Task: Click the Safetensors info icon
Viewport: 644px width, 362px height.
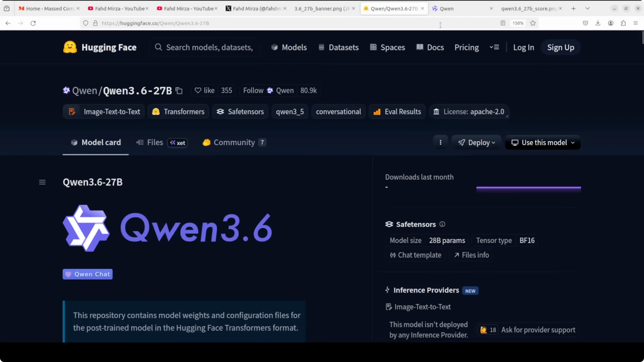Action: pyautogui.click(x=442, y=224)
